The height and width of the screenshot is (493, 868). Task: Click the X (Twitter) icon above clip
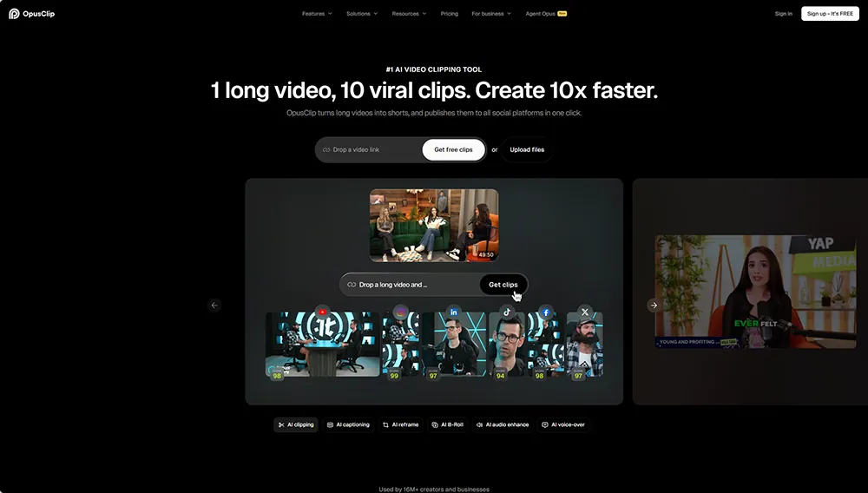tap(584, 312)
